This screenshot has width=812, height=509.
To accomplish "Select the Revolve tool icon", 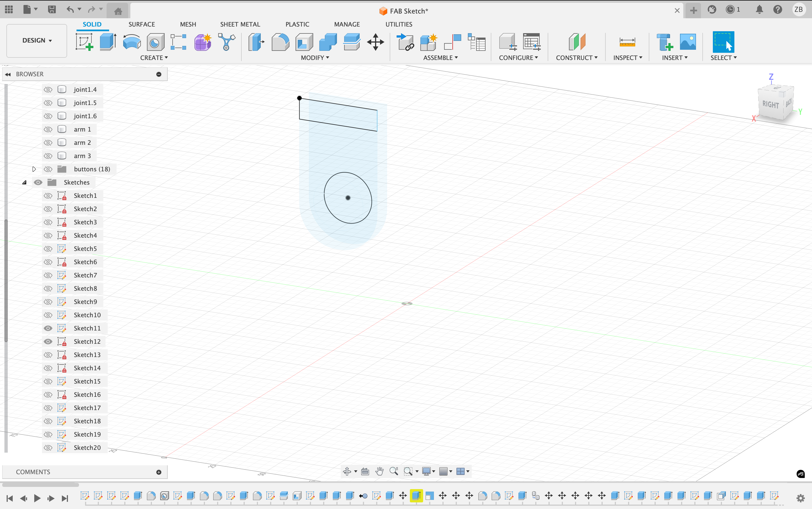I will [131, 42].
